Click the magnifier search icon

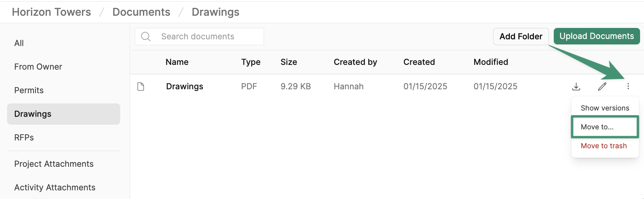(146, 37)
